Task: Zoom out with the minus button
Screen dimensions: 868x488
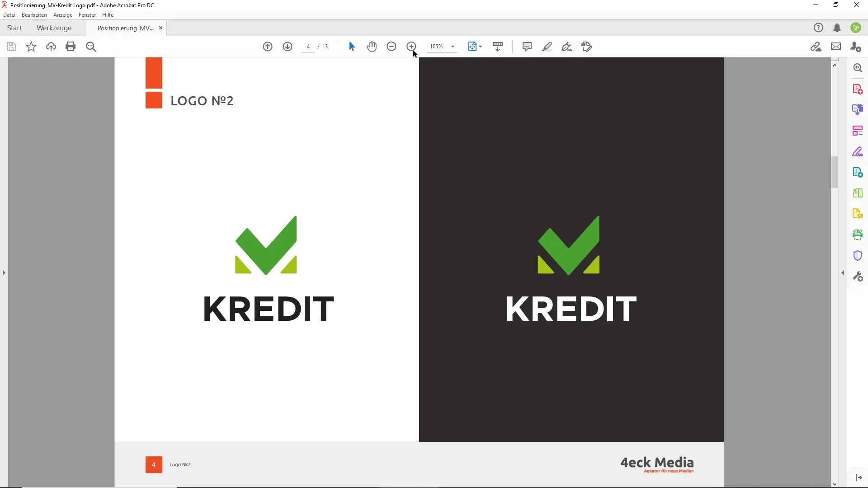Action: pyautogui.click(x=392, y=47)
